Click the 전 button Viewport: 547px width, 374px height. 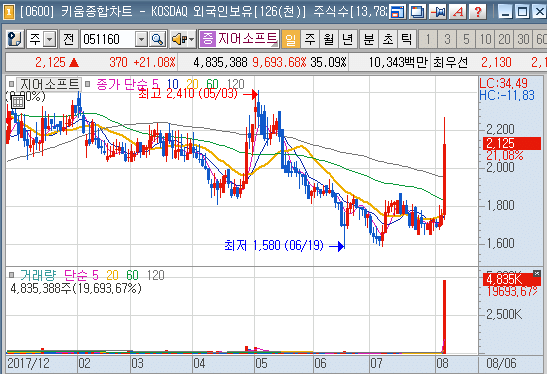pyautogui.click(x=68, y=39)
